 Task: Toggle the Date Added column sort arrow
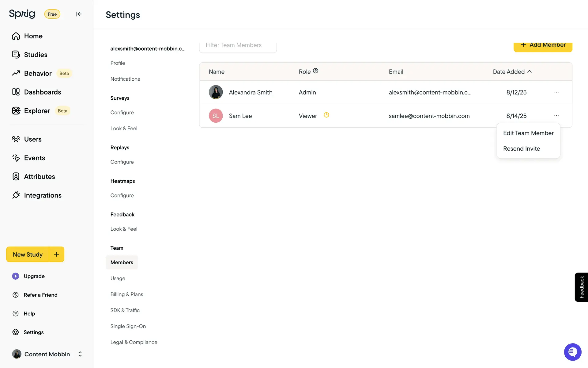(x=530, y=71)
